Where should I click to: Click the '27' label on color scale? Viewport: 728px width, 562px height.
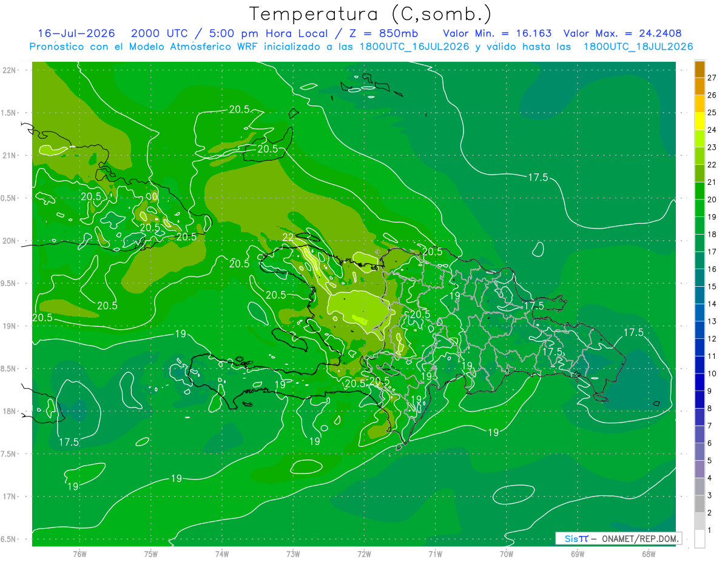pos(712,78)
